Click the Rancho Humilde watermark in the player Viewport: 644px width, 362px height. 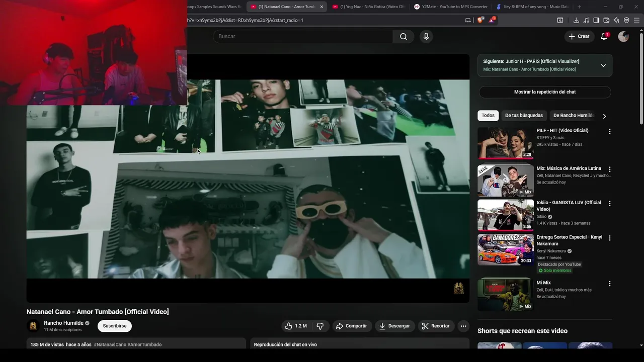459,288
